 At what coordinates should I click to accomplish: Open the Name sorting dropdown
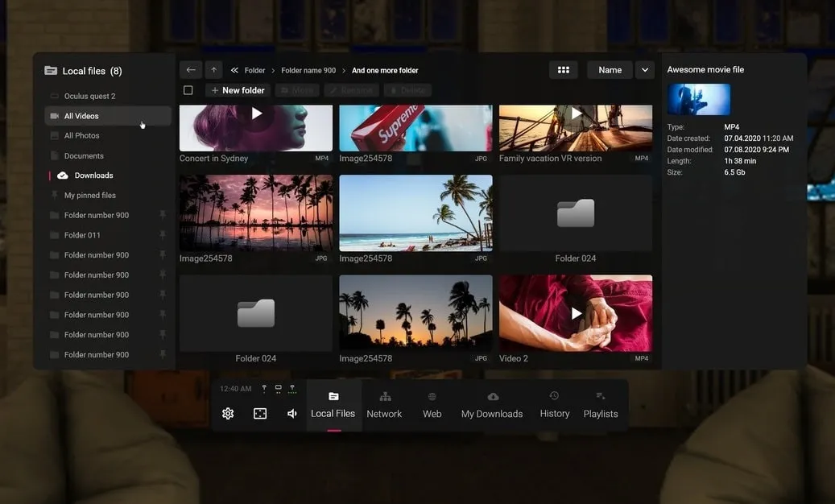(x=610, y=69)
